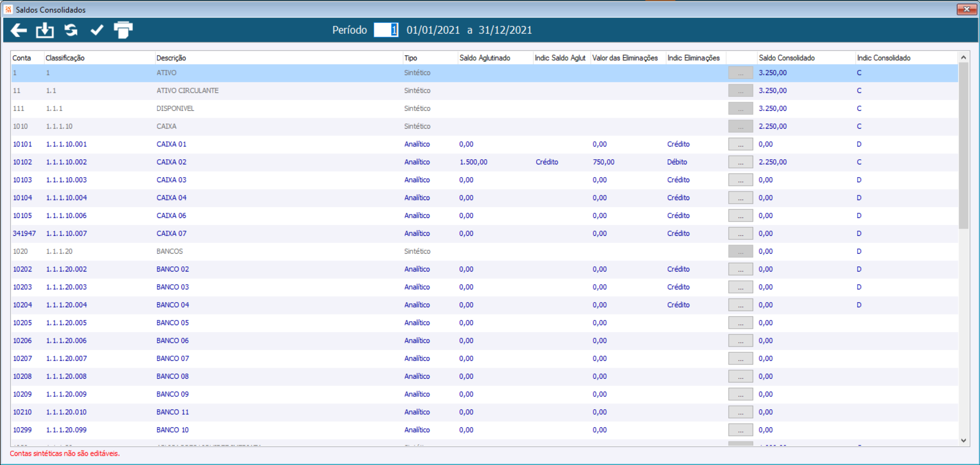Sort by the Conta column header
Viewport: 980px width, 465px height.
pos(22,58)
